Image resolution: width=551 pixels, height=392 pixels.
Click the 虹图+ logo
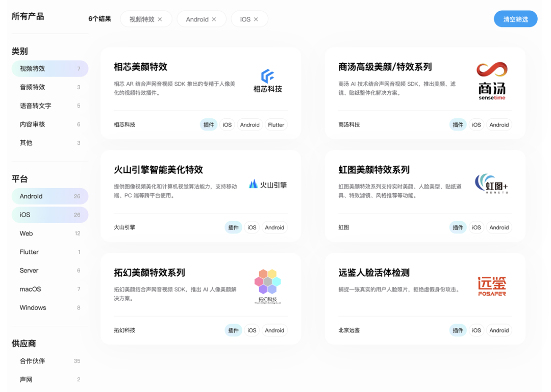pyautogui.click(x=492, y=184)
